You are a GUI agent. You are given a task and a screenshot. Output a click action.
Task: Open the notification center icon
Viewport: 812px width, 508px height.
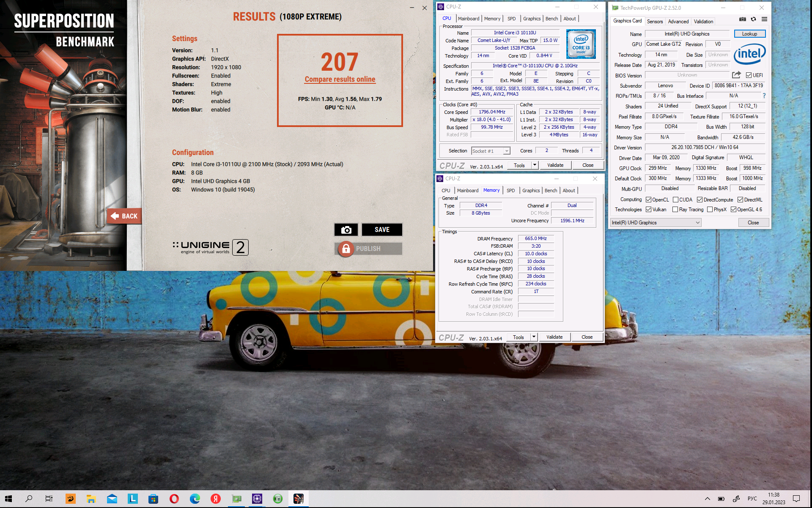pos(796,499)
